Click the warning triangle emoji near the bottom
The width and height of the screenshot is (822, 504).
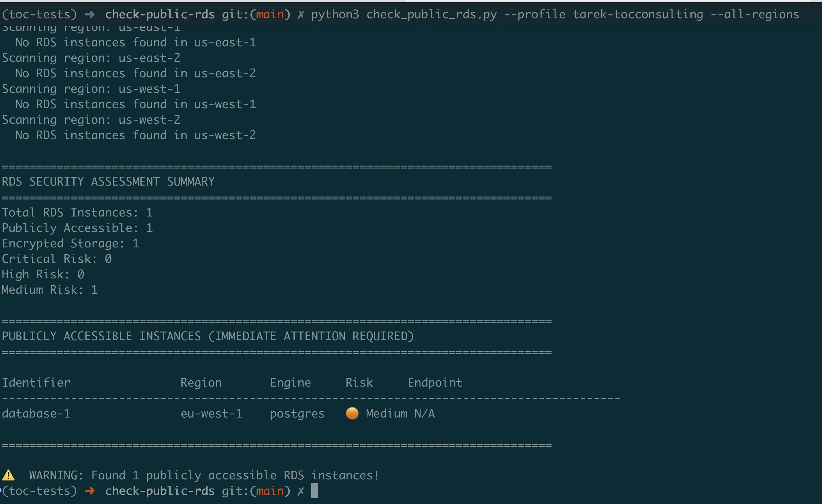[x=9, y=475]
